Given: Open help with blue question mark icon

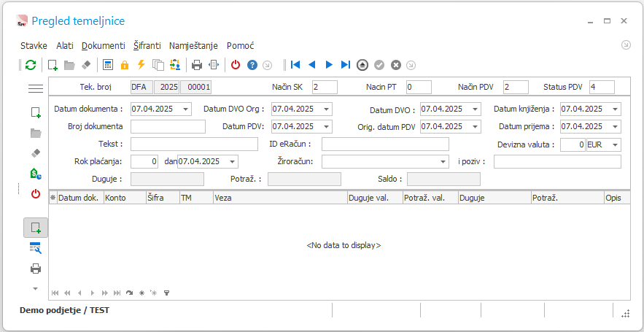Looking at the screenshot, I should click(x=252, y=65).
